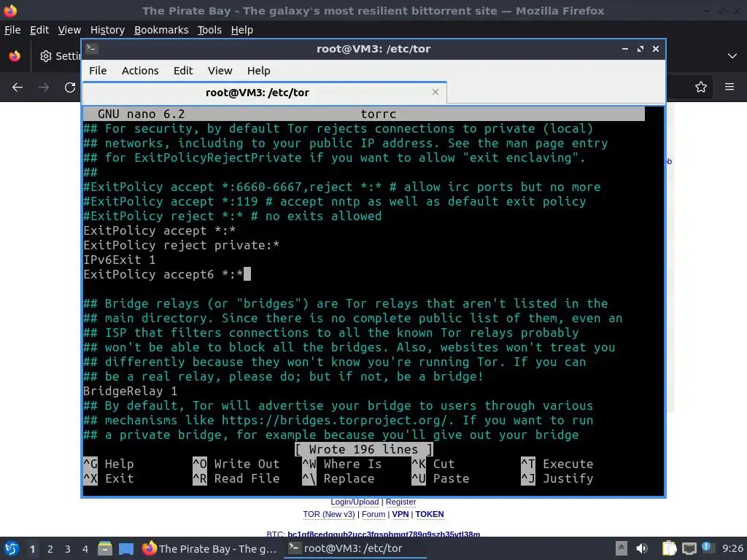747x560 pixels.
Task: Click update notifier tray icon
Action: coord(707,548)
